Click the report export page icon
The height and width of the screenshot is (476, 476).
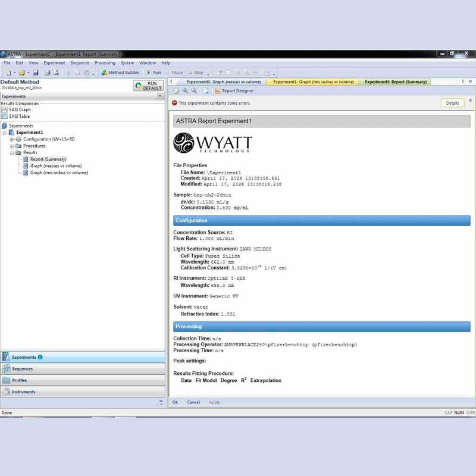pyautogui.click(x=206, y=91)
